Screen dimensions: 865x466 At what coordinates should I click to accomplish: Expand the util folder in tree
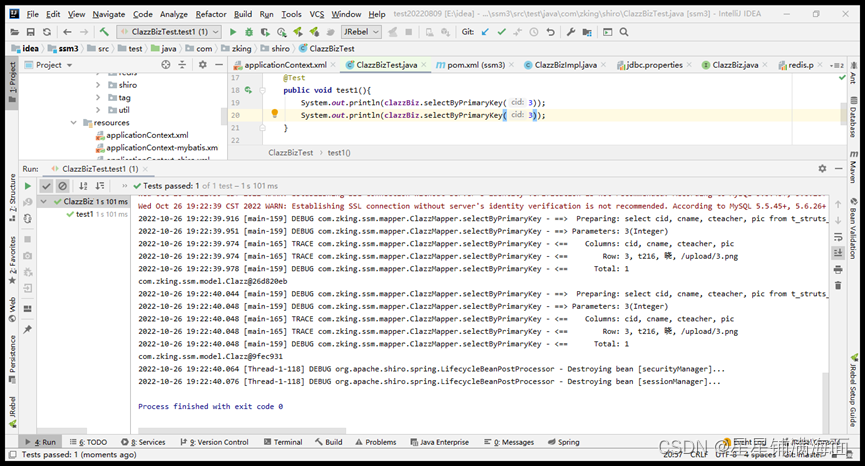(x=98, y=110)
